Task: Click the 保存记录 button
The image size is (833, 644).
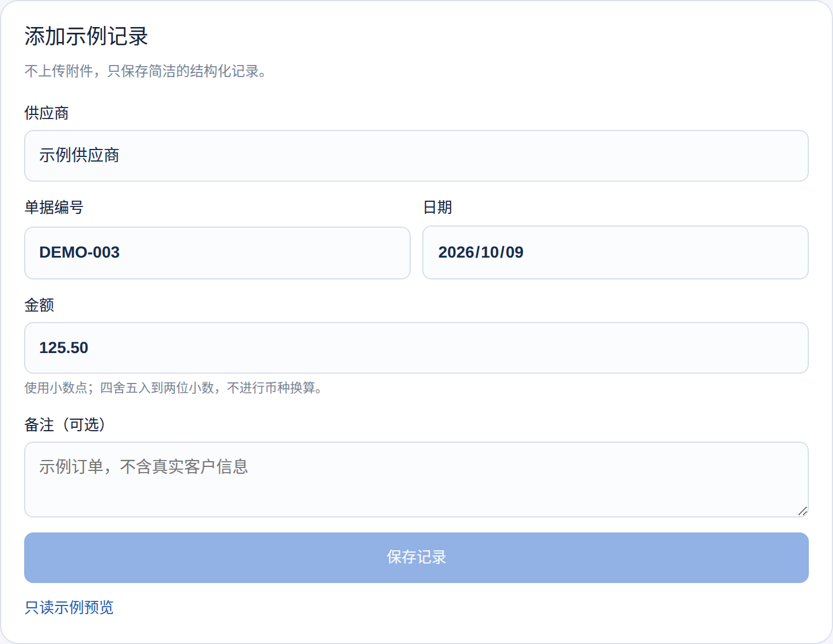Action: (416, 558)
